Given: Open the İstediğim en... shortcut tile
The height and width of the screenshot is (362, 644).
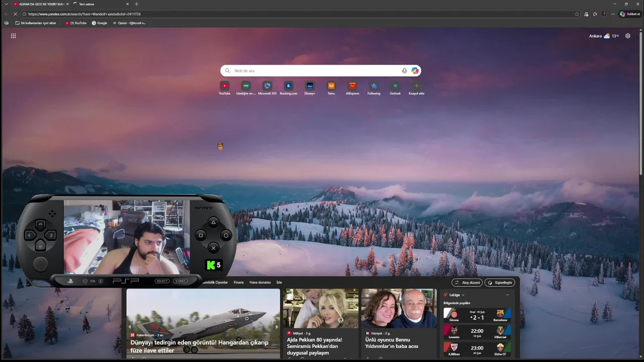Looking at the screenshot, I should (x=246, y=88).
